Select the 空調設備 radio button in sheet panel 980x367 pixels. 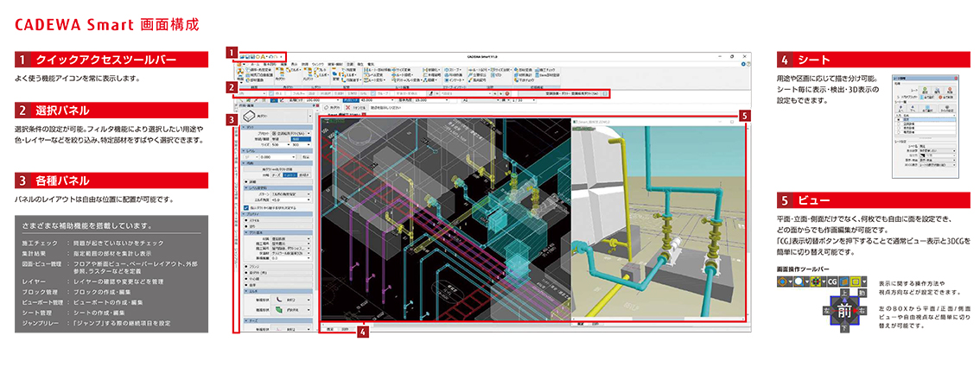898,123
